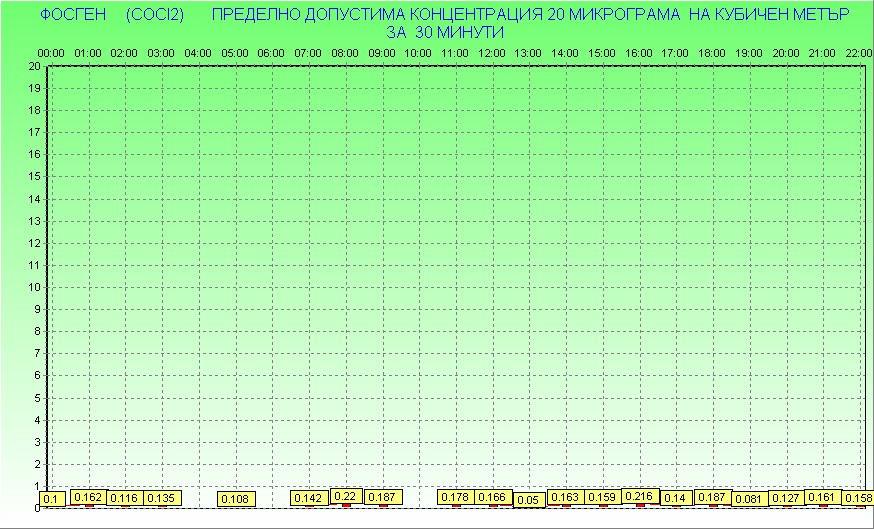Click the 15:00 time axis label
The height and width of the screenshot is (529, 874).
point(601,54)
